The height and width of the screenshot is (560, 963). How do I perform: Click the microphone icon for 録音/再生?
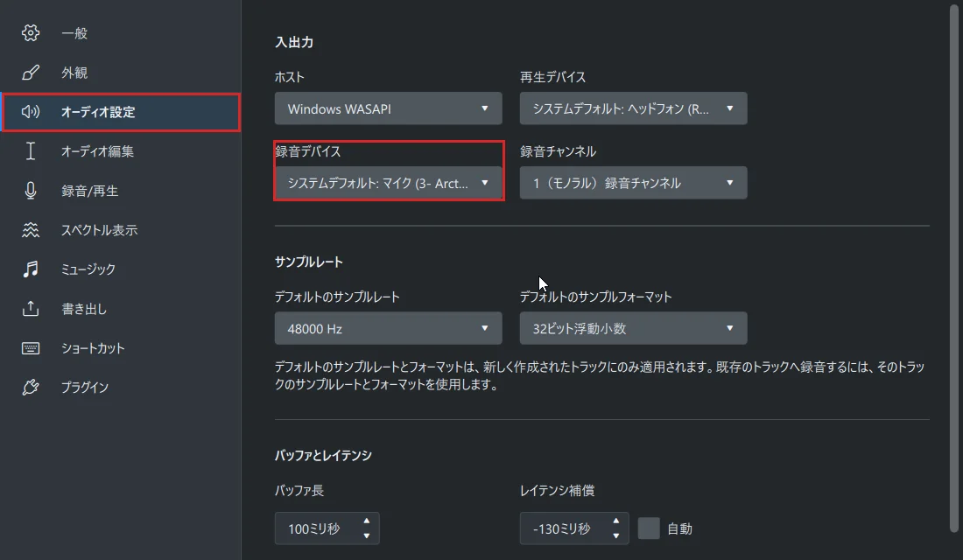(30, 191)
